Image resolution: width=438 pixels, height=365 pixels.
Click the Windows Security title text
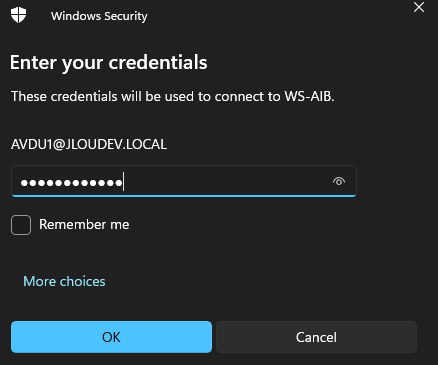tap(99, 16)
